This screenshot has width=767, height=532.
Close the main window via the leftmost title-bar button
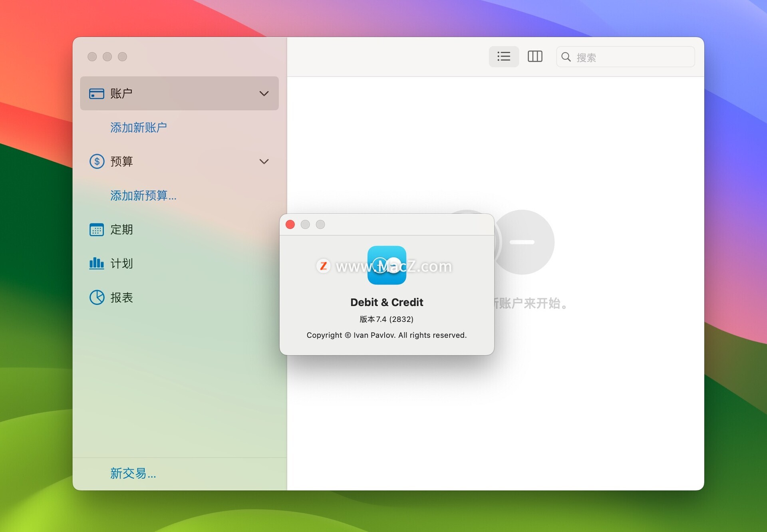coord(92,57)
